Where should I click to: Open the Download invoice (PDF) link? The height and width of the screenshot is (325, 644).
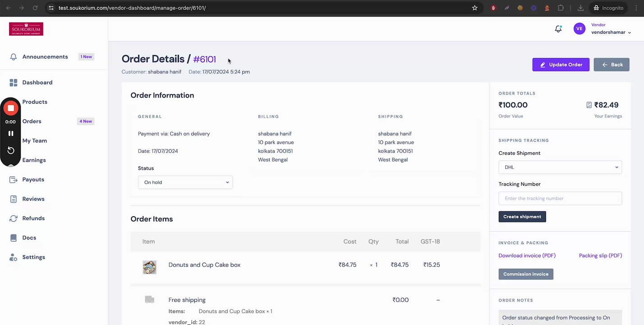pos(527,255)
